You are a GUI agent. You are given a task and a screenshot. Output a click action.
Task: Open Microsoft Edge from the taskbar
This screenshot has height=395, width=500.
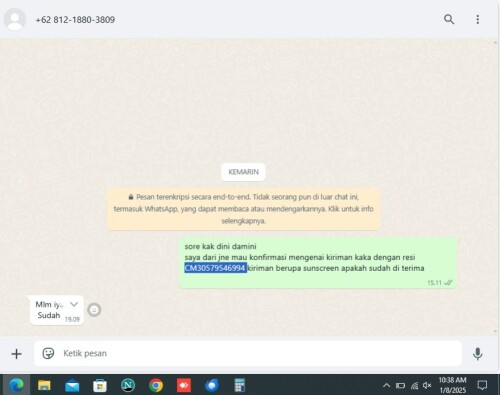(16, 385)
